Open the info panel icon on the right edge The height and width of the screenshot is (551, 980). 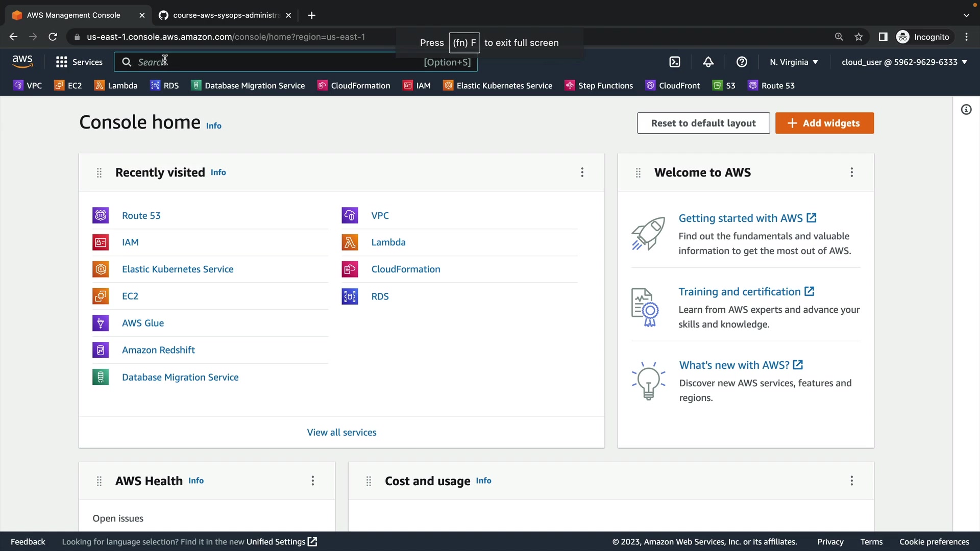pyautogui.click(x=966, y=110)
